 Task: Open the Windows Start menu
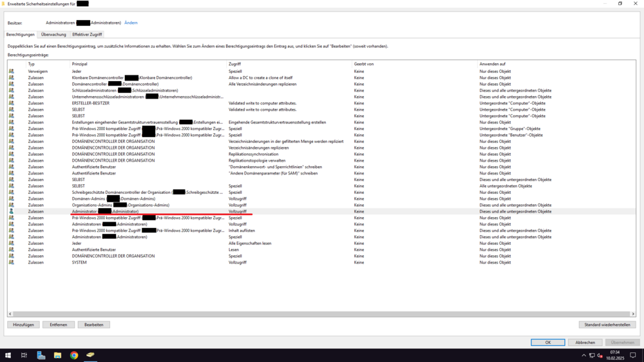[x=8, y=355]
